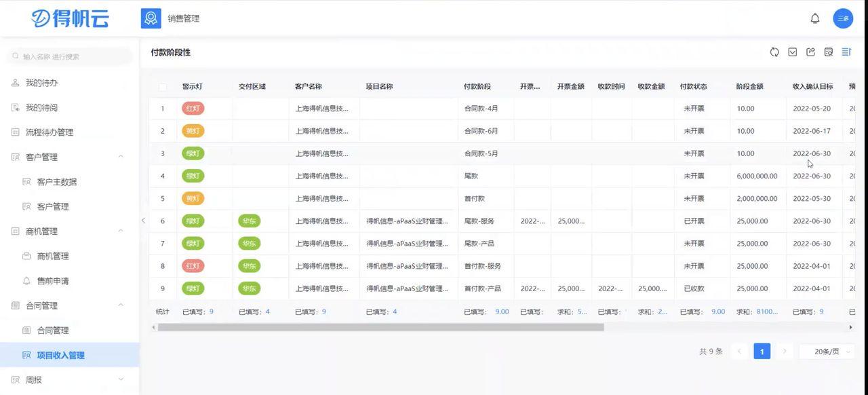Screen dimensions: 868x395
Task: Click the 2022-05-30 date cell
Action: pyautogui.click(x=812, y=198)
